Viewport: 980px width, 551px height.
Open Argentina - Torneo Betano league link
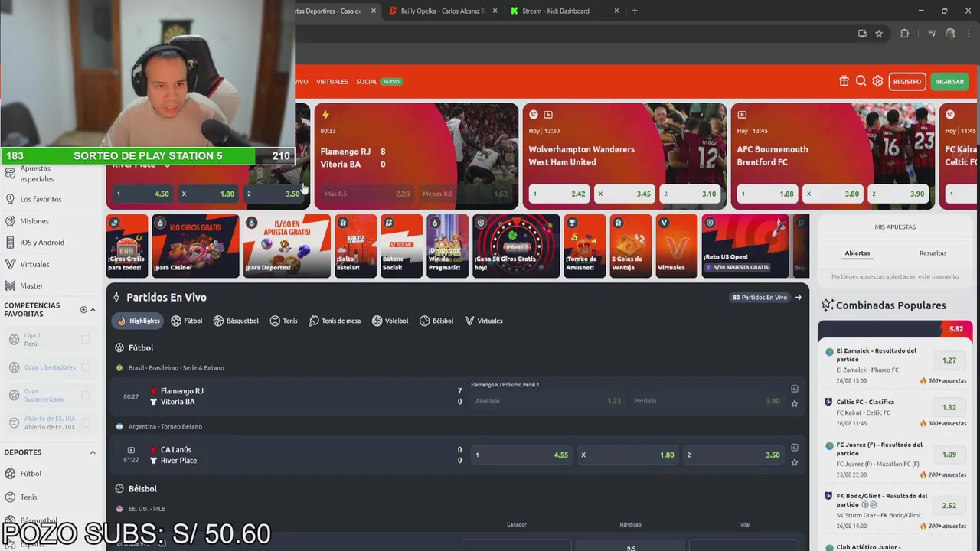(165, 427)
